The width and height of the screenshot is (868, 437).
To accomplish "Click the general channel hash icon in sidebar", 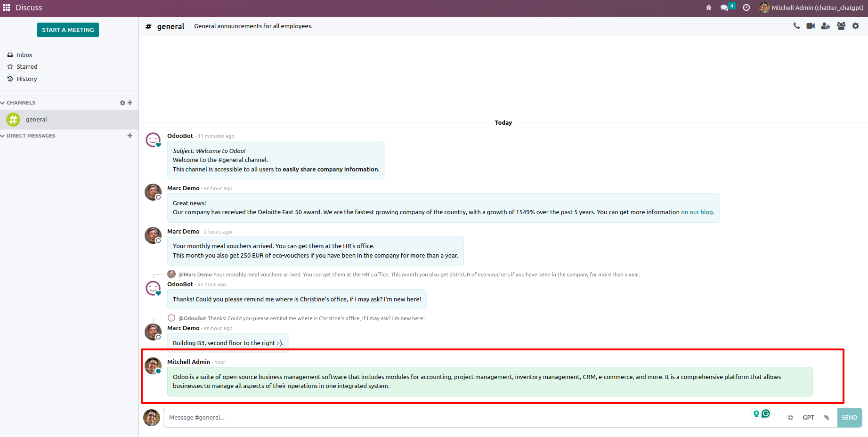I will [x=13, y=120].
